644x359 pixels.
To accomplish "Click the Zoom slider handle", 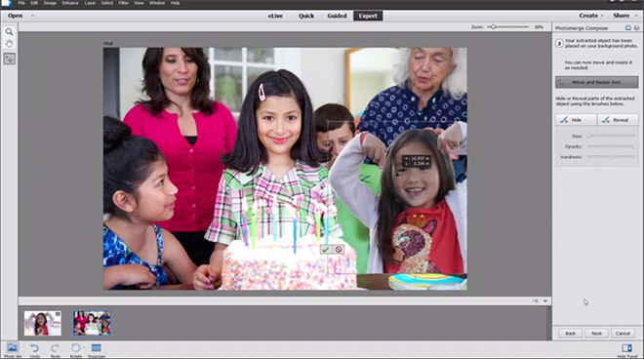I will pyautogui.click(x=493, y=27).
